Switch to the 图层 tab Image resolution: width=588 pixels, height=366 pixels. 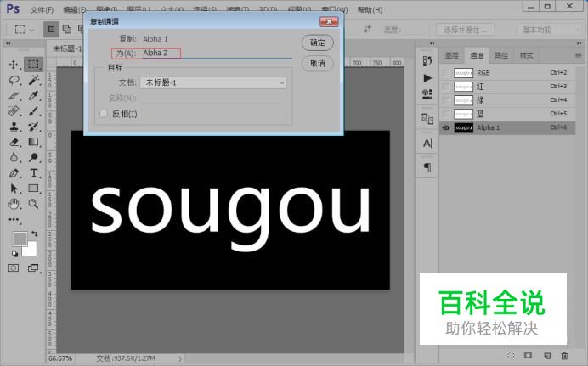click(x=452, y=56)
